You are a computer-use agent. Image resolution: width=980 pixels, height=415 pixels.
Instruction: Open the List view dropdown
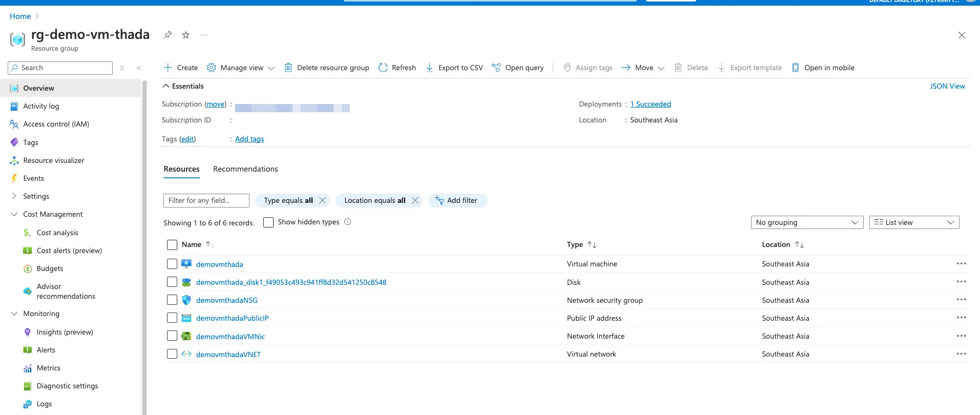[x=914, y=222]
